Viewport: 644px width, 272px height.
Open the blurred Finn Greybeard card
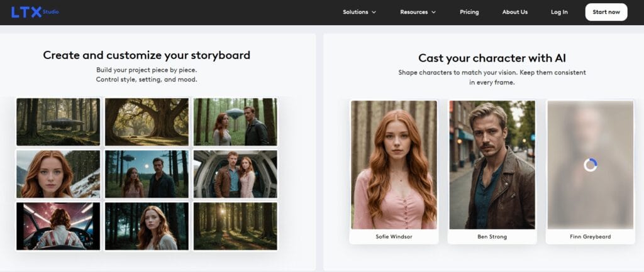click(x=590, y=172)
